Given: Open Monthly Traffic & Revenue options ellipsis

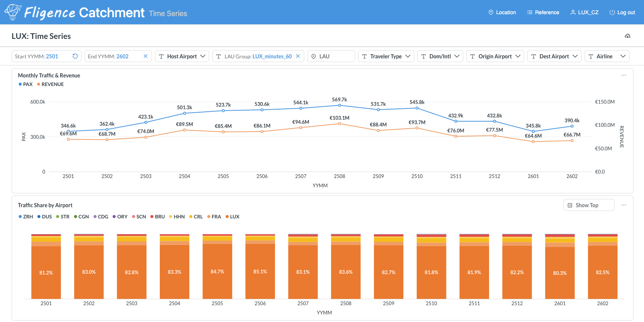Looking at the screenshot, I should click(x=624, y=75).
